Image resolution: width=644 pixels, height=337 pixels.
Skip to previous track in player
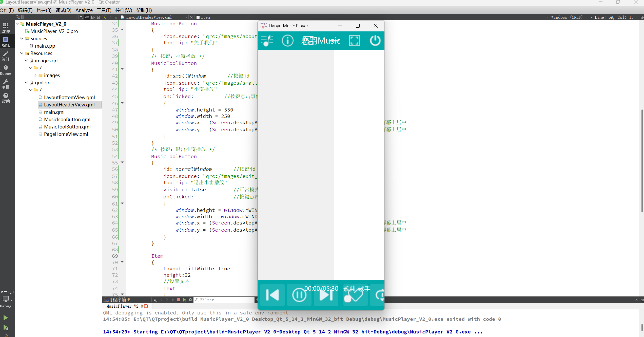pyautogui.click(x=272, y=295)
